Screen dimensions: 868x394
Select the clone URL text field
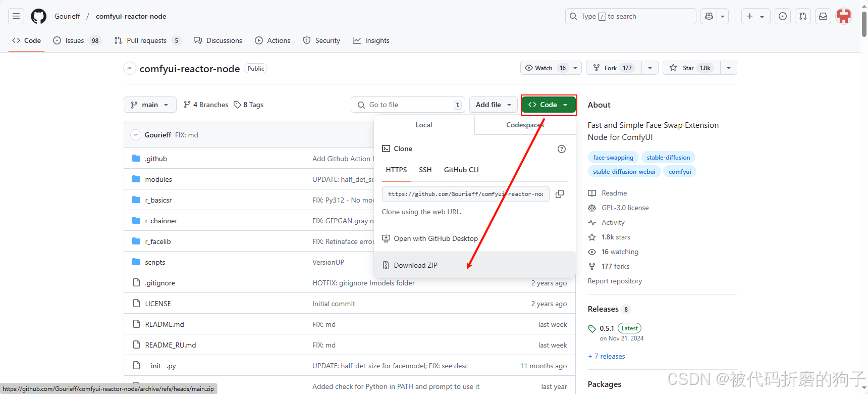pos(465,194)
